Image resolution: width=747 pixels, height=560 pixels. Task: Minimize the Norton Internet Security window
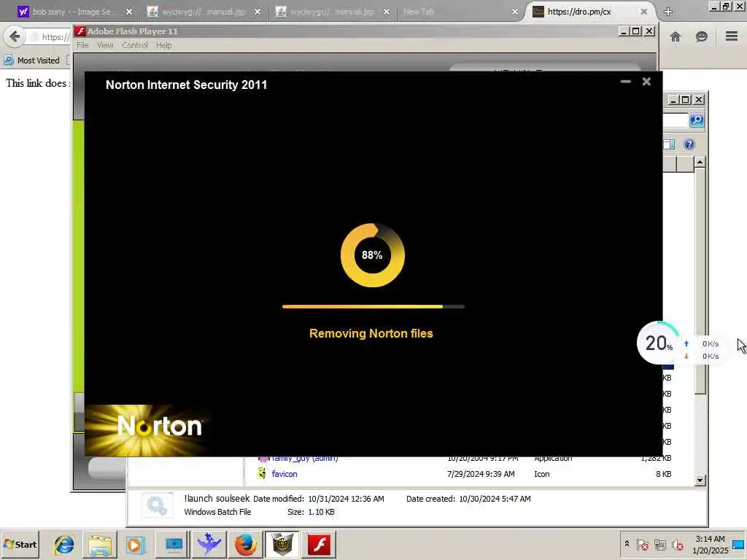[625, 82]
